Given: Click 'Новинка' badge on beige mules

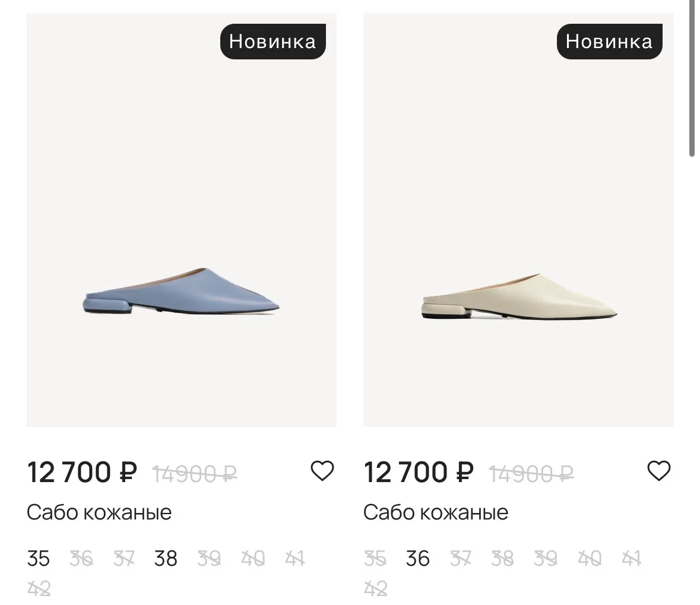Looking at the screenshot, I should click(x=609, y=42).
